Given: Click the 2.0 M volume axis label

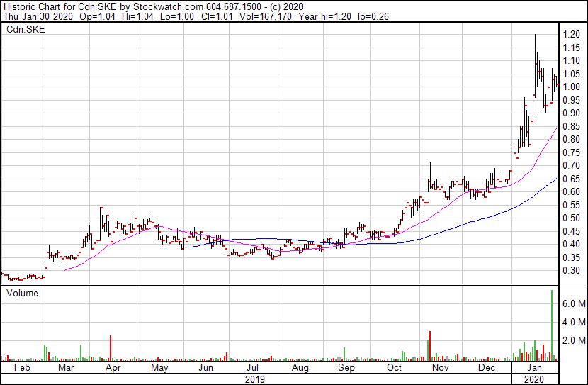Looking at the screenshot, I should [574, 341].
